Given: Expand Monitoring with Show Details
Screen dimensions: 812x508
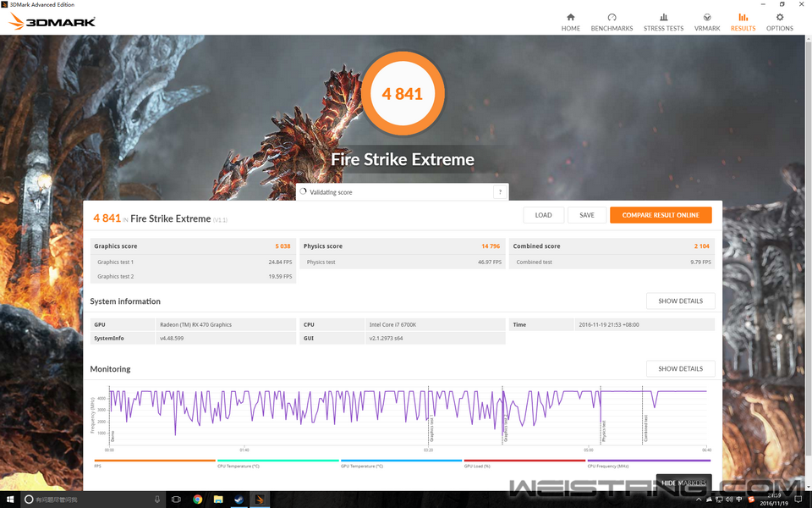Looking at the screenshot, I should click(680, 369).
